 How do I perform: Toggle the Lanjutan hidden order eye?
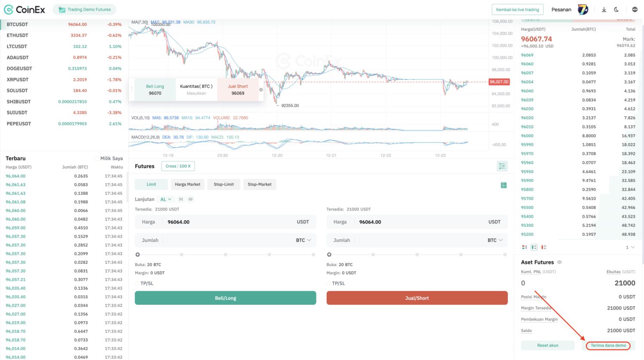pos(191,199)
